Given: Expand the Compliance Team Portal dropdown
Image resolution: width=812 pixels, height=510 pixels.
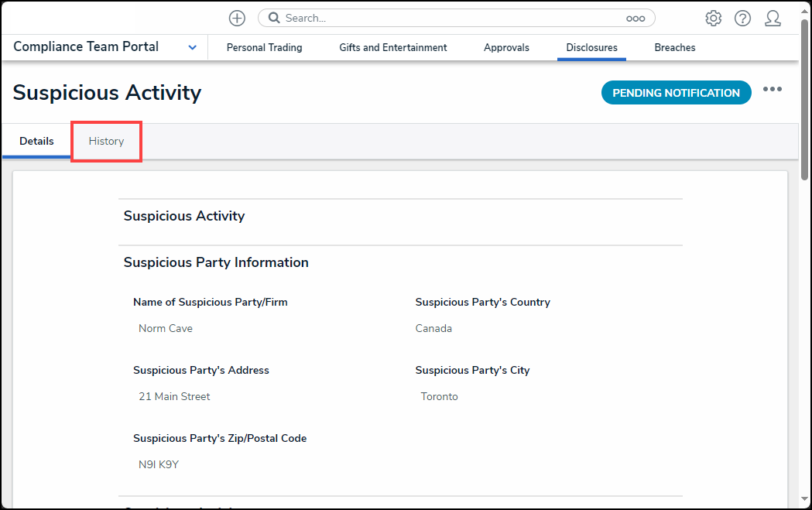Looking at the screenshot, I should coord(192,47).
